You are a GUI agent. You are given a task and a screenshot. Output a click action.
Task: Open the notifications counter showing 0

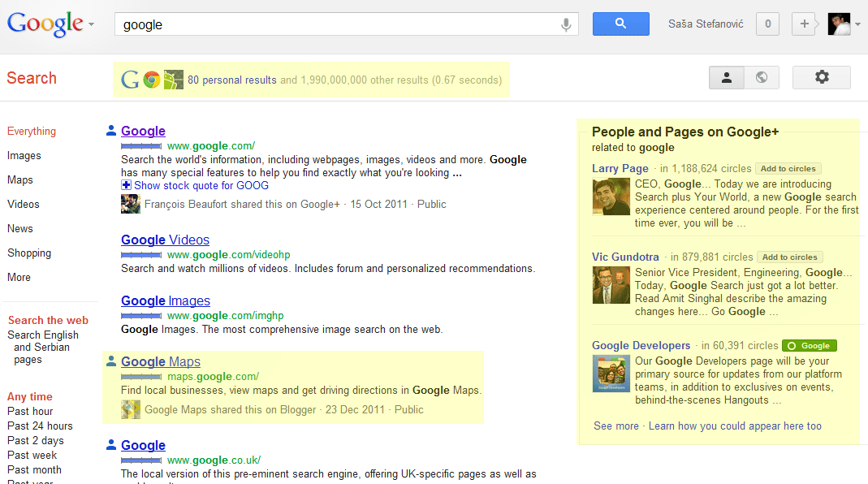(x=767, y=24)
